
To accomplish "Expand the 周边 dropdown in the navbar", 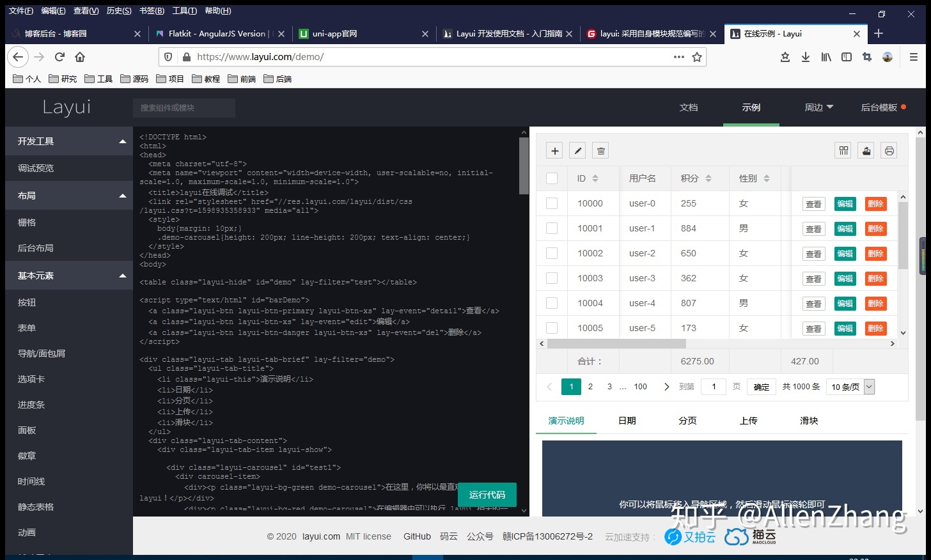I will coord(818,107).
